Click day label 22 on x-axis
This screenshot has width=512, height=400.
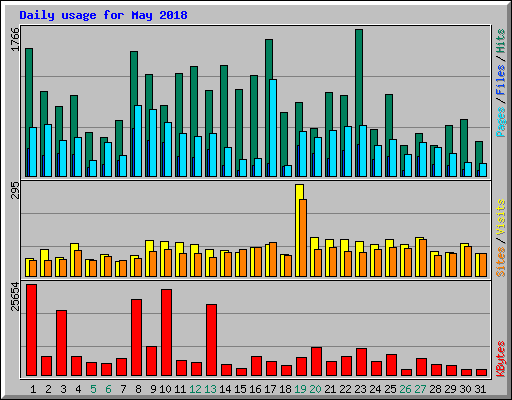pyautogui.click(x=345, y=389)
